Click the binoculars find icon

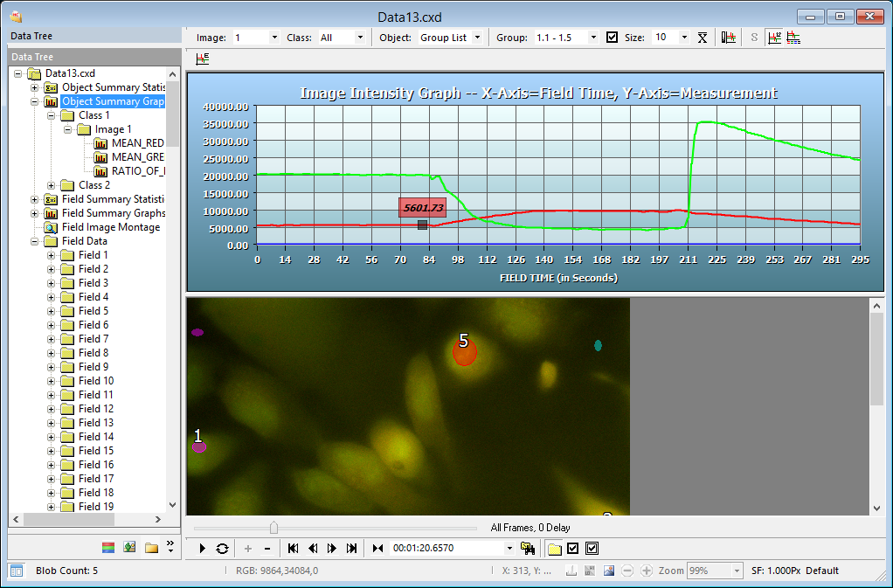527,549
